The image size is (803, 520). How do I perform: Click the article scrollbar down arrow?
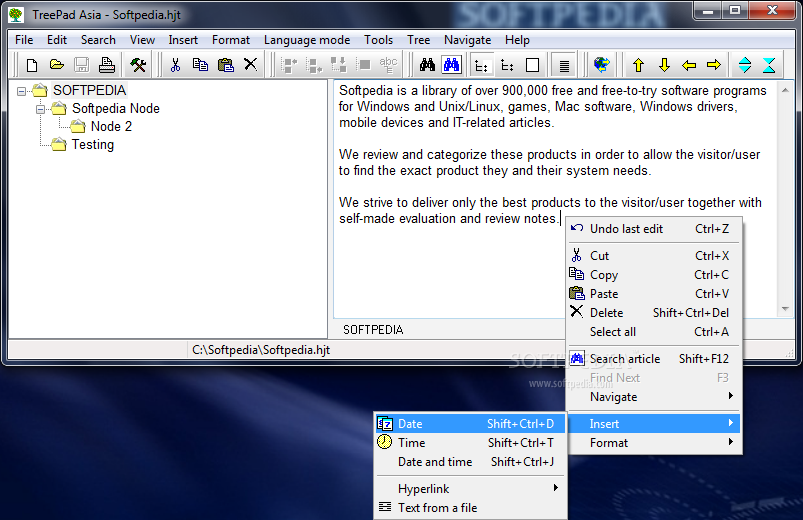785,309
